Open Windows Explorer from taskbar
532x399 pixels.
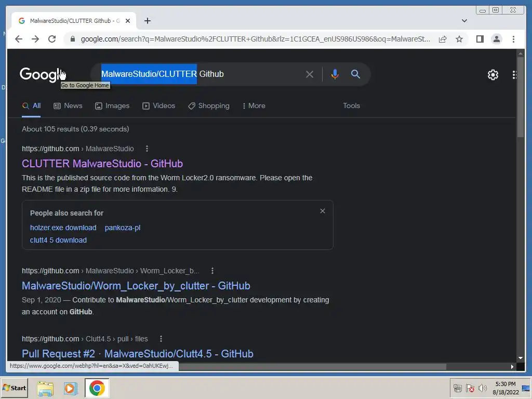pos(45,388)
